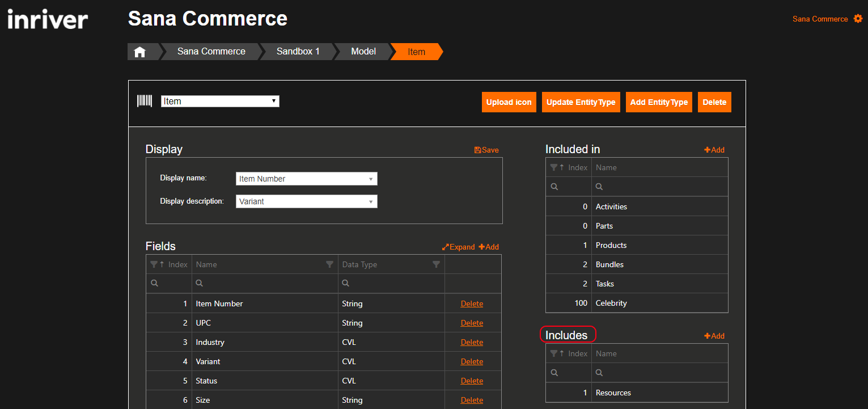The width and height of the screenshot is (868, 409).
Task: Delete the Industry field
Action: coord(472,342)
